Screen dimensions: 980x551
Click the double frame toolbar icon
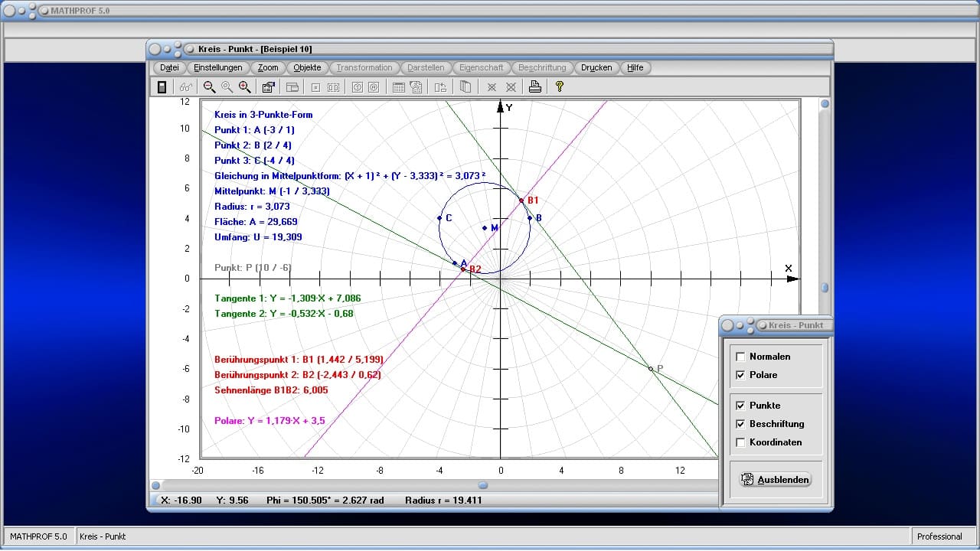pyautogui.click(x=333, y=87)
